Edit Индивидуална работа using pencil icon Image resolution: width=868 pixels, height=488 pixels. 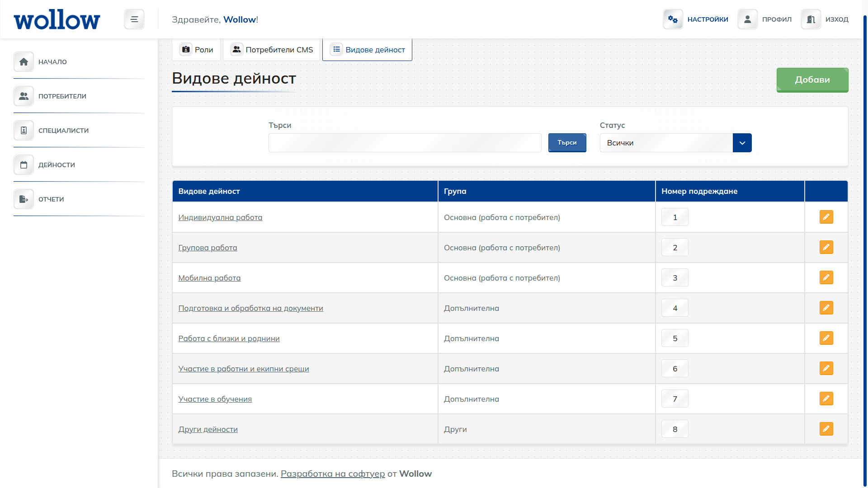coord(826,217)
